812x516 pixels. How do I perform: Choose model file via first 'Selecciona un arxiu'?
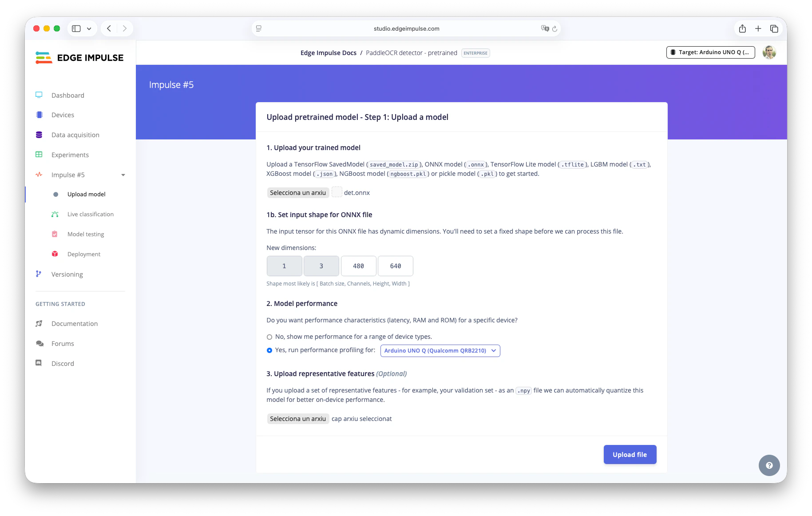click(x=298, y=192)
